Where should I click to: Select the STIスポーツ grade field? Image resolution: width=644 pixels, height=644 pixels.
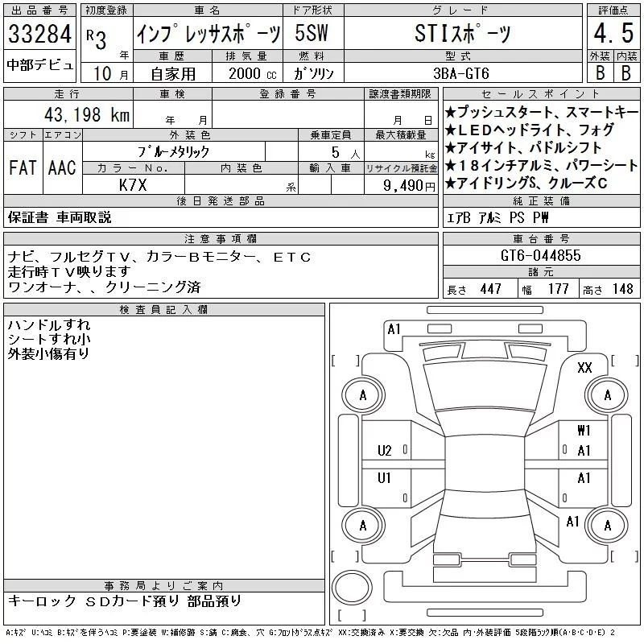[x=463, y=33]
